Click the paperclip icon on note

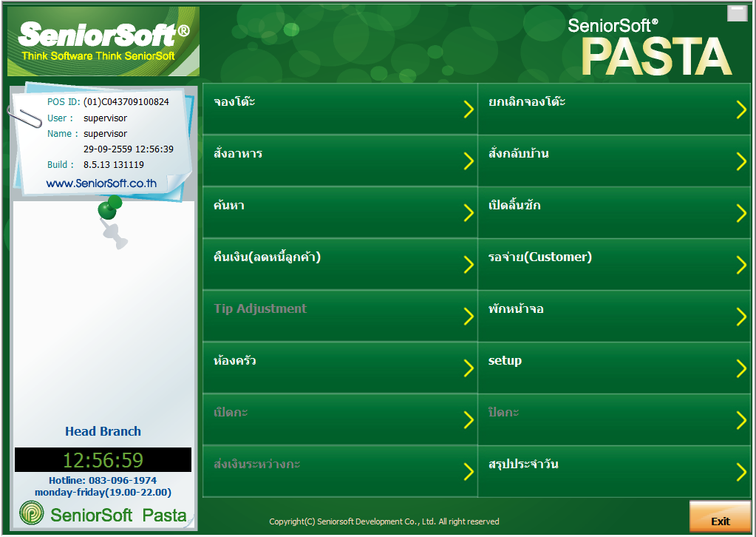point(25,118)
